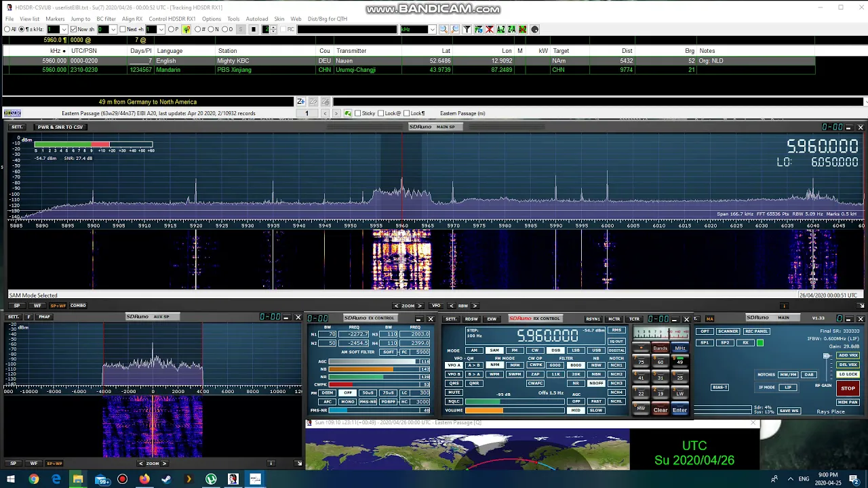This screenshot has height=488, width=868.
Task: Select the 'All' radio button
Action: [x=7, y=30]
